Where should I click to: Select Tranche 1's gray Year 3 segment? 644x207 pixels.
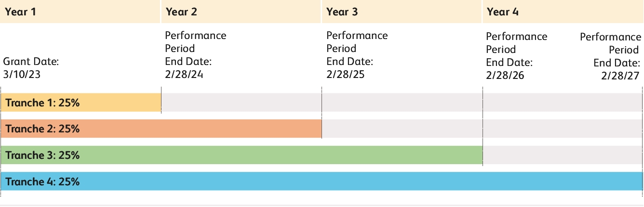pos(402,103)
